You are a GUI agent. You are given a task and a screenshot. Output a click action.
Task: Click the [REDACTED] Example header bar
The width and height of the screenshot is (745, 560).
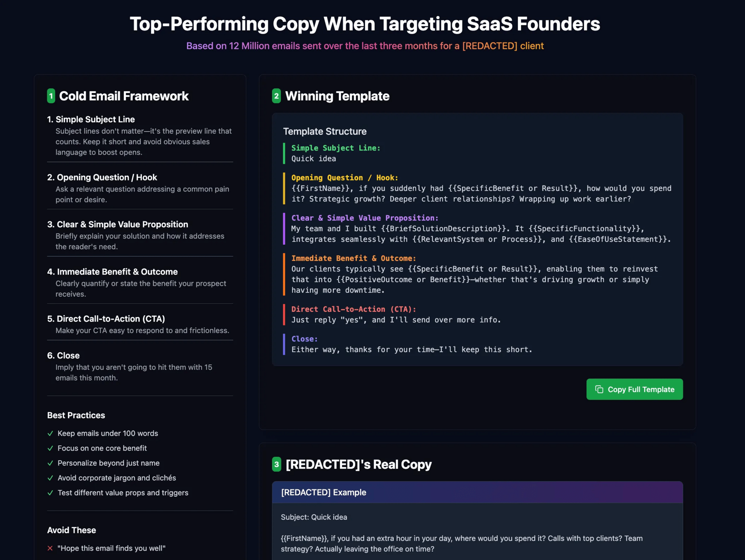(x=477, y=492)
